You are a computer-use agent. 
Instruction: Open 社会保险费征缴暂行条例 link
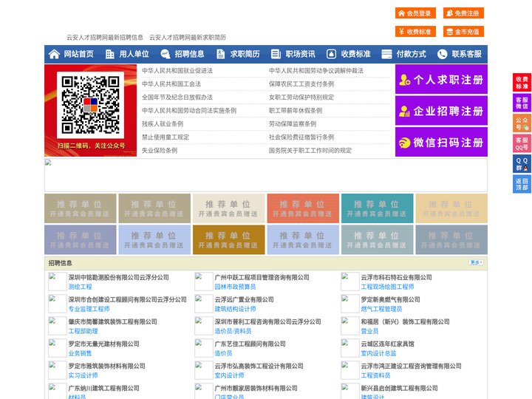coord(301,137)
